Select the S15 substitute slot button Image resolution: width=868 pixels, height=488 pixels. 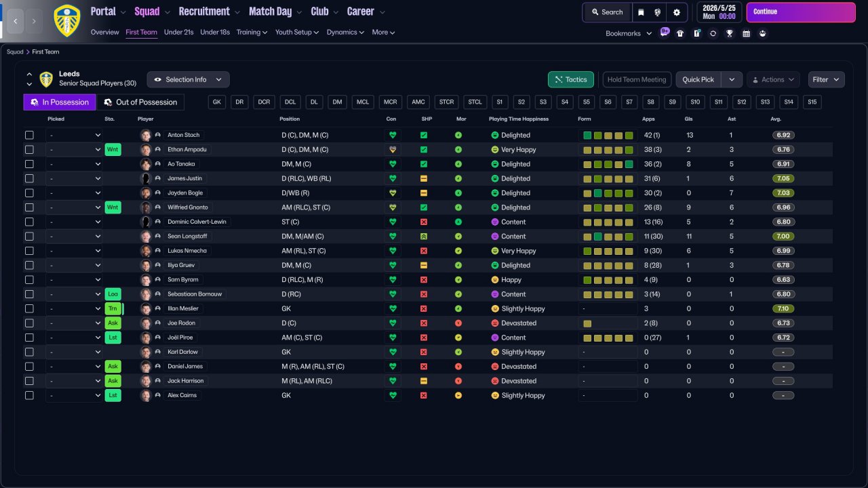pos(812,102)
